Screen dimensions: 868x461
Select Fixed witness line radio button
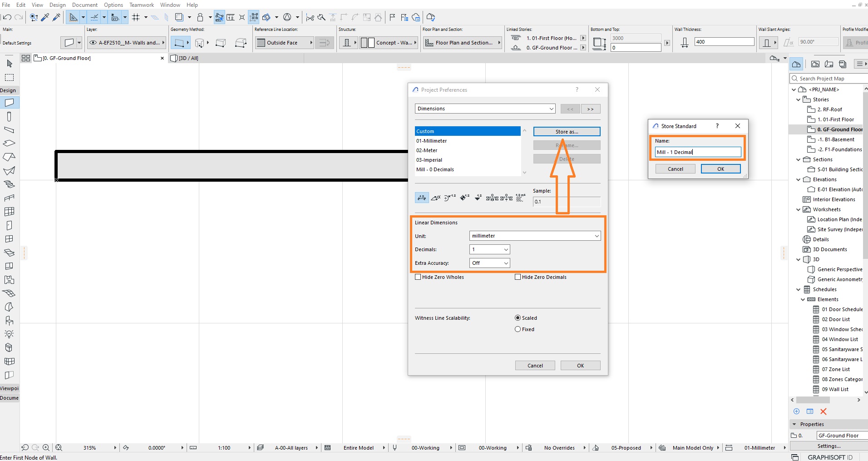[x=518, y=329]
